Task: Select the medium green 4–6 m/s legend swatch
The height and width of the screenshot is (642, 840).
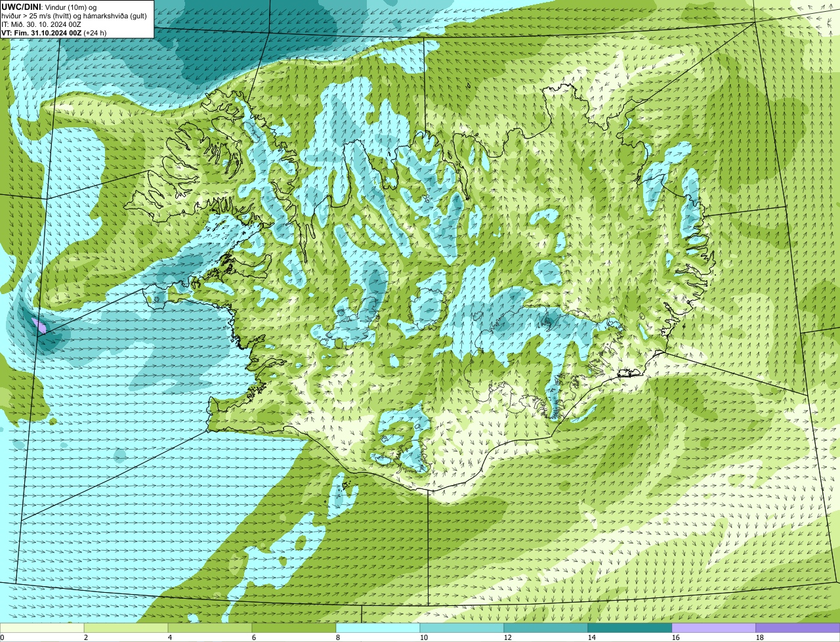Action: click(210, 628)
